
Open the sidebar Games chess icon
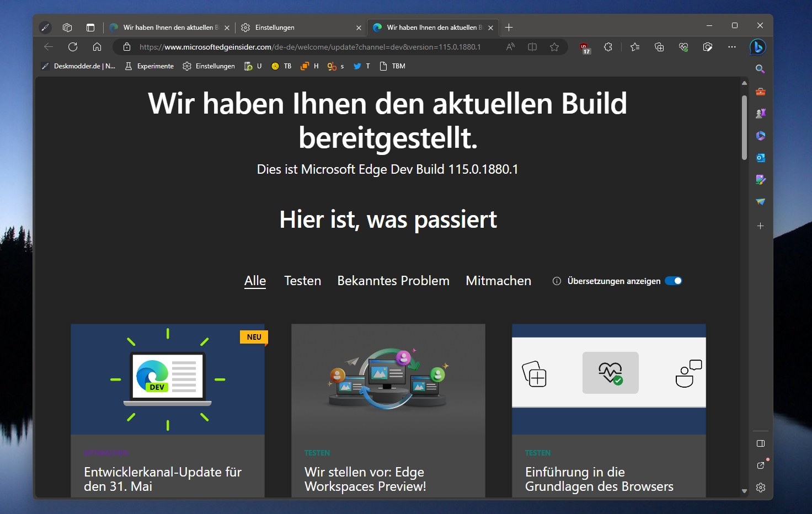pos(760,114)
